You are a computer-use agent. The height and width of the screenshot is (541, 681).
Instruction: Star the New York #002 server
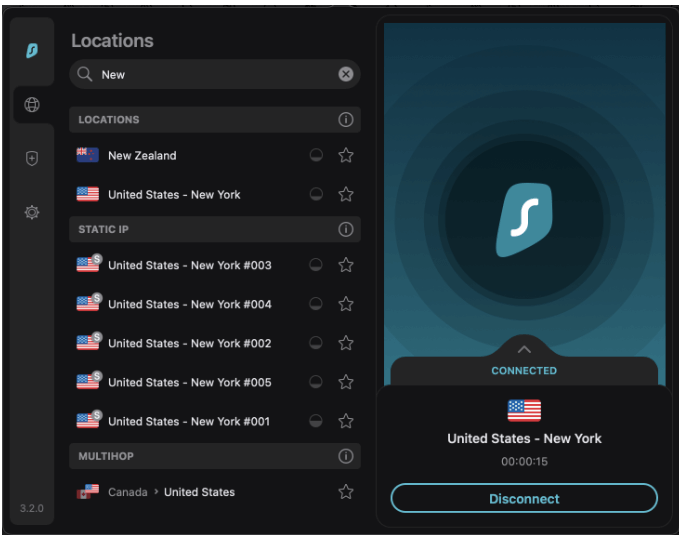(x=346, y=343)
